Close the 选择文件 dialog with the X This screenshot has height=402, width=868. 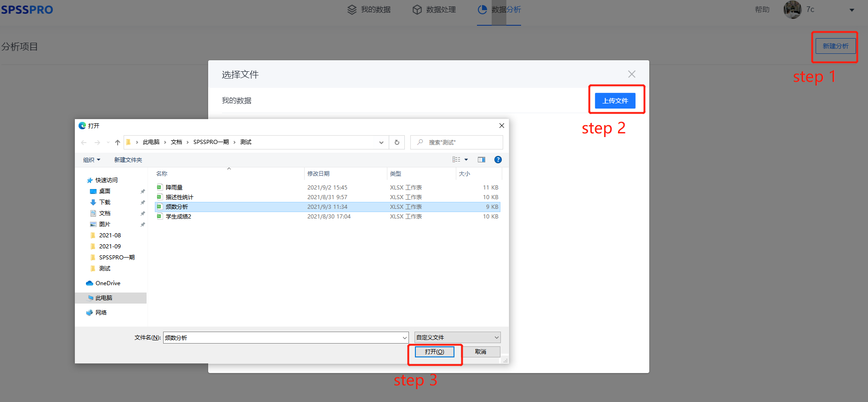632,74
